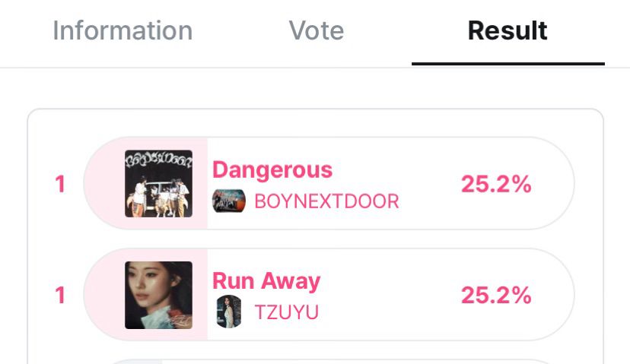This screenshot has width=630, height=364.
Task: Click the underline indicator beneath Result
Action: 508,63
